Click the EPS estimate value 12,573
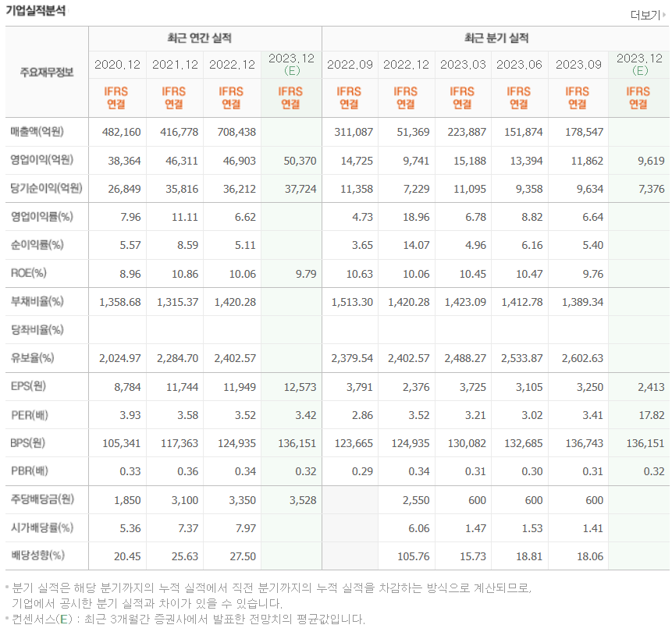 point(300,387)
